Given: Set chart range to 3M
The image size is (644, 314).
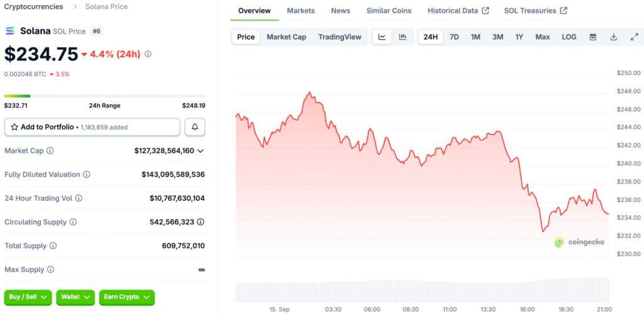Looking at the screenshot, I should (498, 37).
